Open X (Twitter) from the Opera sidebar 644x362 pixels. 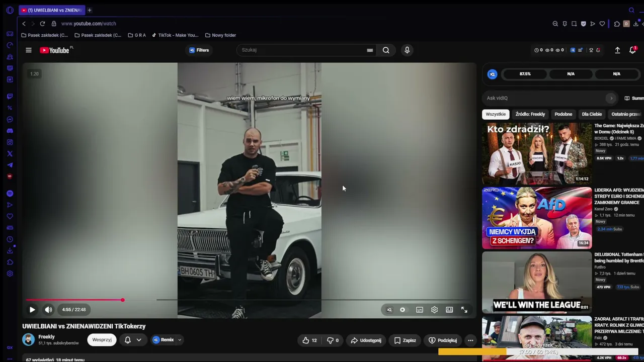(x=10, y=154)
